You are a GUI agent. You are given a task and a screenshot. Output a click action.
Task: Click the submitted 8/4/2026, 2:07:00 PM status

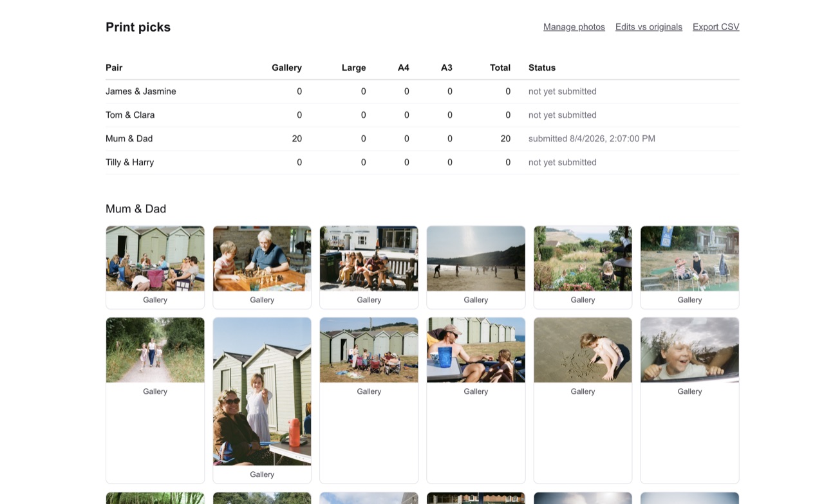click(592, 138)
